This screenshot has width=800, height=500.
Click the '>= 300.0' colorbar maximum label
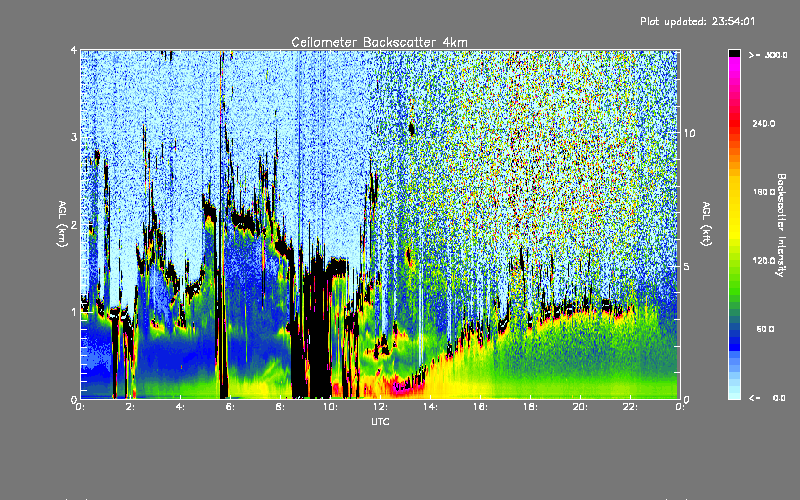768,55
